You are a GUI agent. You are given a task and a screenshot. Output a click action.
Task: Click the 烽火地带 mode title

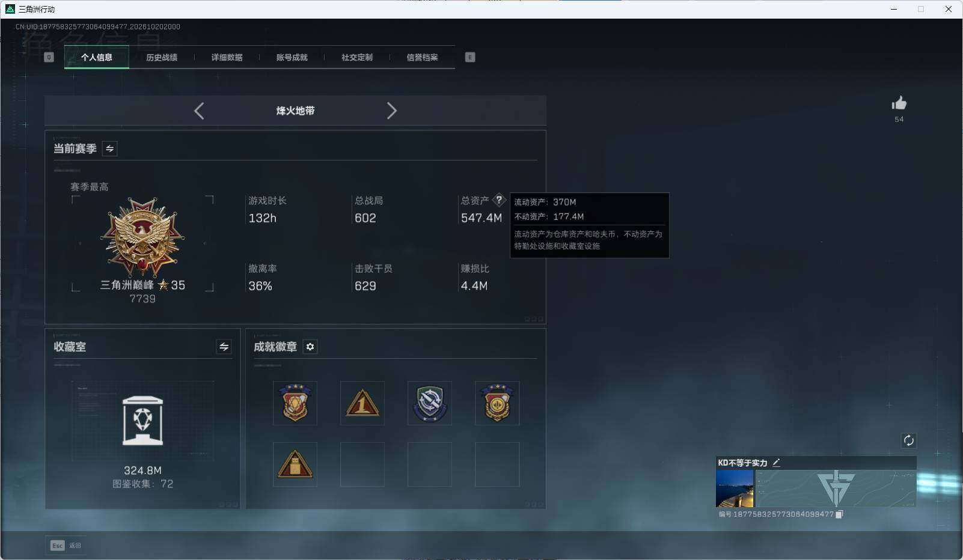point(295,111)
